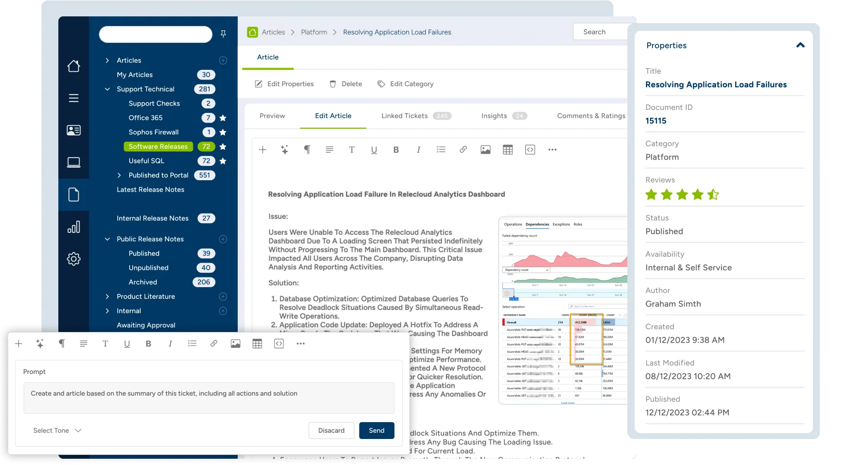Click the text align icon in article editor toolbar
868x465 pixels.
pos(329,150)
